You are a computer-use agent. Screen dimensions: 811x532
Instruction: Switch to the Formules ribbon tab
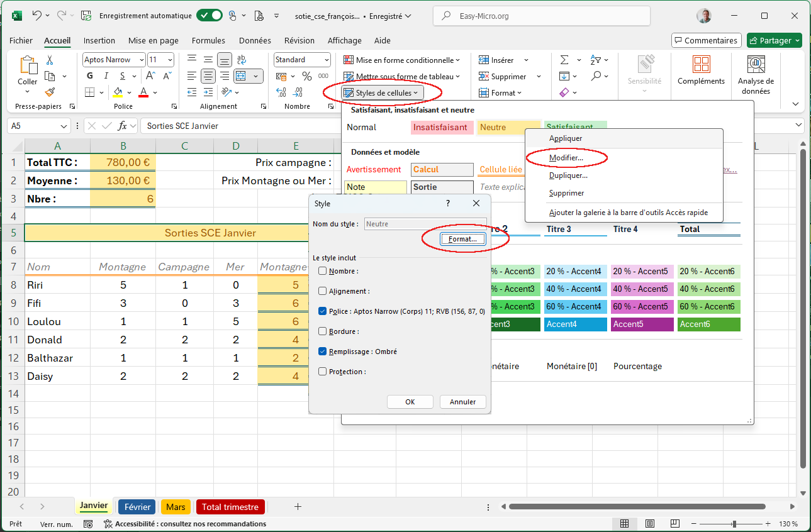(x=208, y=40)
